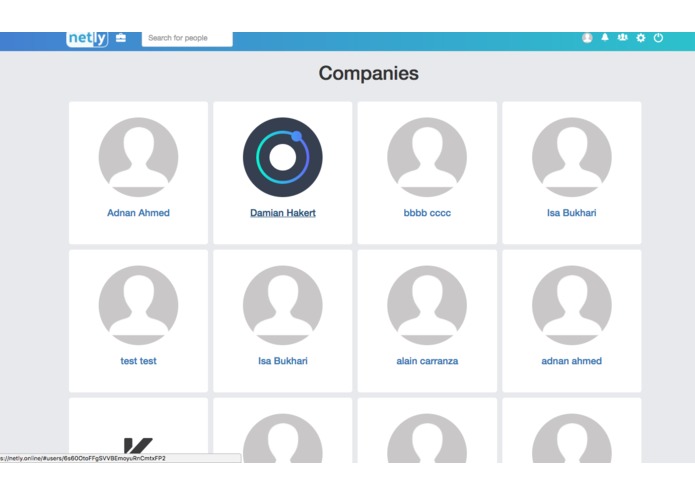Open the people group icon
The height and width of the screenshot is (494, 695).
point(623,37)
